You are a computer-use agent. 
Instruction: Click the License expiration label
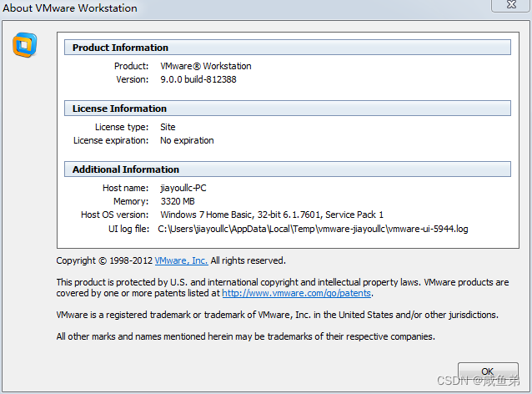[x=111, y=140]
